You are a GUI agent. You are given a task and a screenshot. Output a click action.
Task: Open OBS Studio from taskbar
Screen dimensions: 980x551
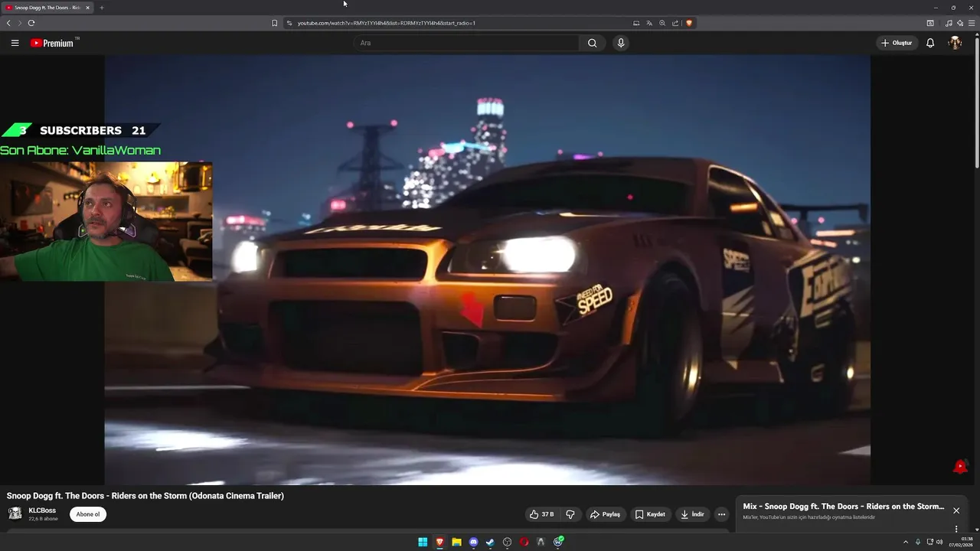click(x=507, y=542)
